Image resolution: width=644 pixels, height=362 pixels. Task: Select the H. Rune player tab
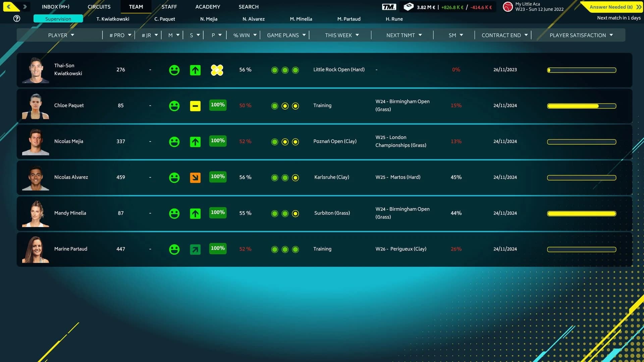point(394,19)
